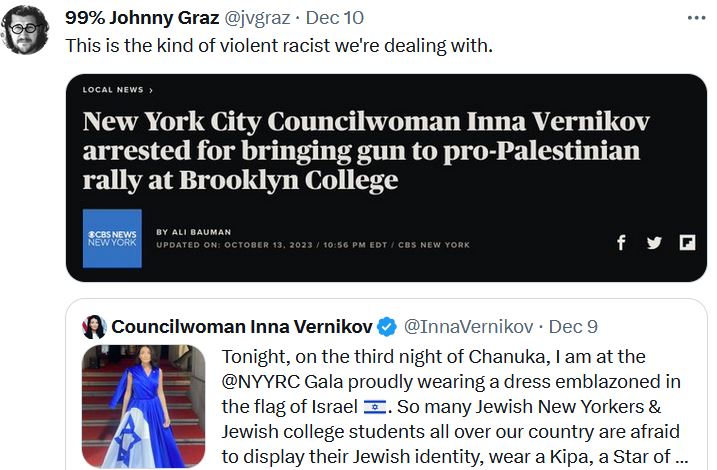
Task: Open Councilwoman Inna Vernikov display name
Action: (x=241, y=327)
